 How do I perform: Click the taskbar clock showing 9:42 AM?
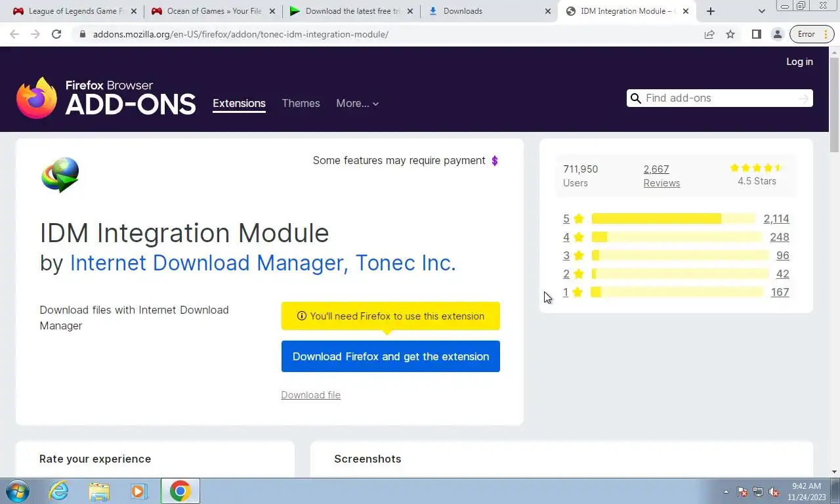[x=806, y=492]
